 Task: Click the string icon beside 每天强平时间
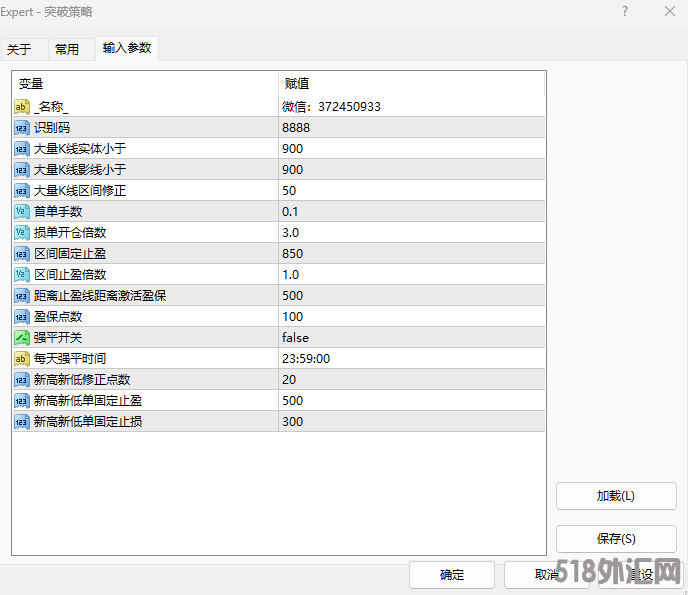(x=22, y=359)
